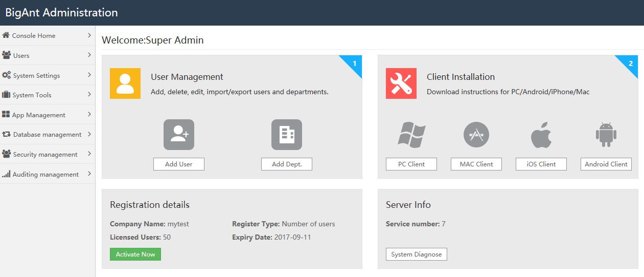
Task: Open Auditing management menu item
Action: (x=48, y=174)
